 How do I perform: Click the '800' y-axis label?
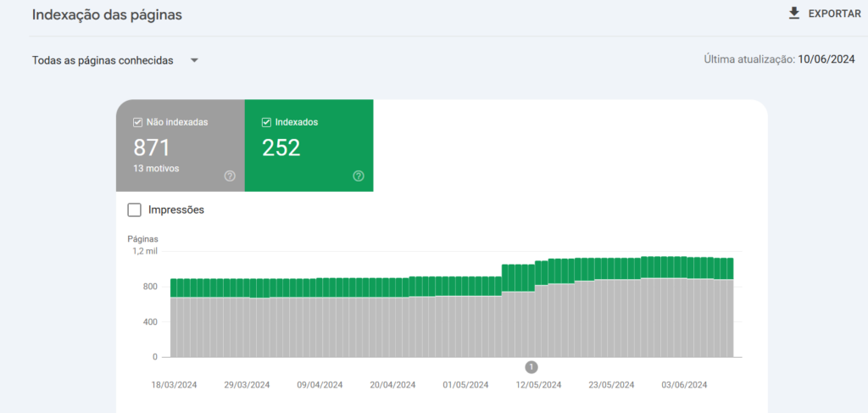click(151, 287)
